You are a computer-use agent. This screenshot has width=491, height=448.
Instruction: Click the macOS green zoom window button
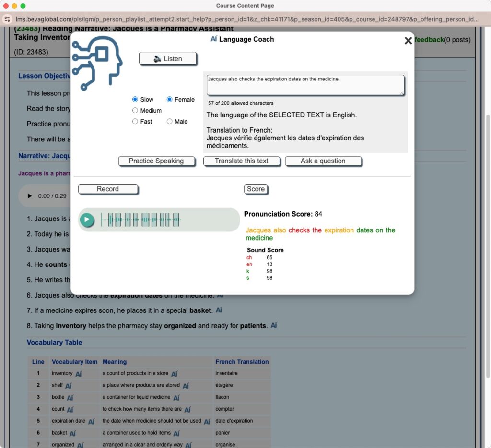[x=23, y=6]
